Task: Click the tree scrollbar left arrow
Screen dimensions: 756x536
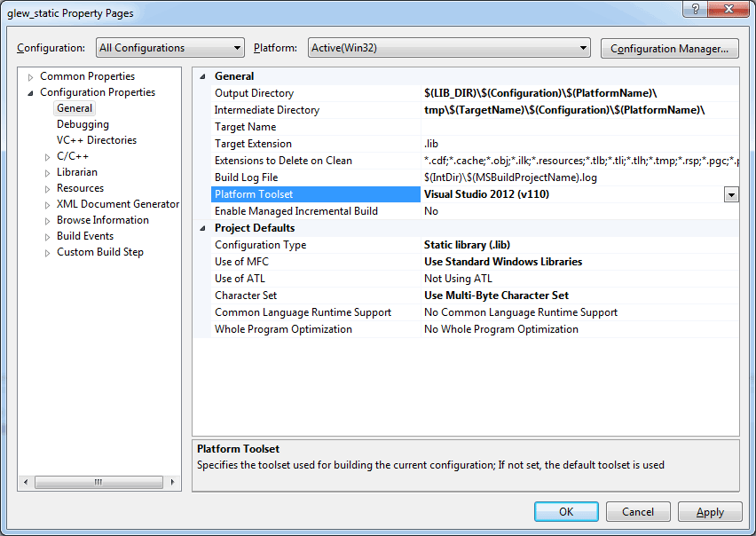Action: coord(26,482)
